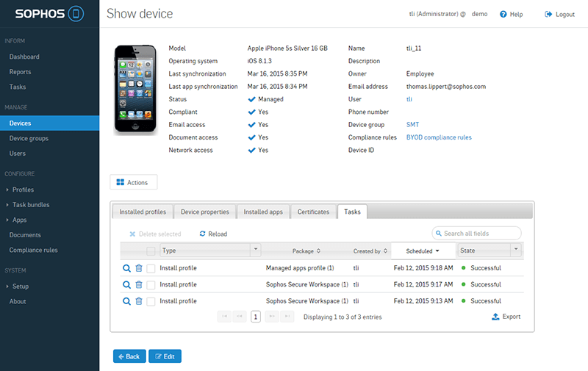Open the State column filter dropdown
The width and height of the screenshot is (588, 371).
point(516,251)
